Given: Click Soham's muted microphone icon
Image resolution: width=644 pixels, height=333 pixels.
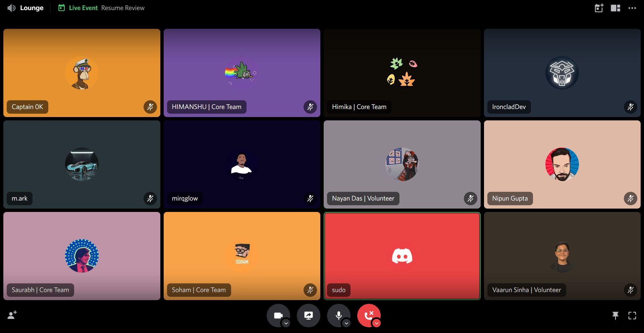Looking at the screenshot, I should [x=310, y=290].
